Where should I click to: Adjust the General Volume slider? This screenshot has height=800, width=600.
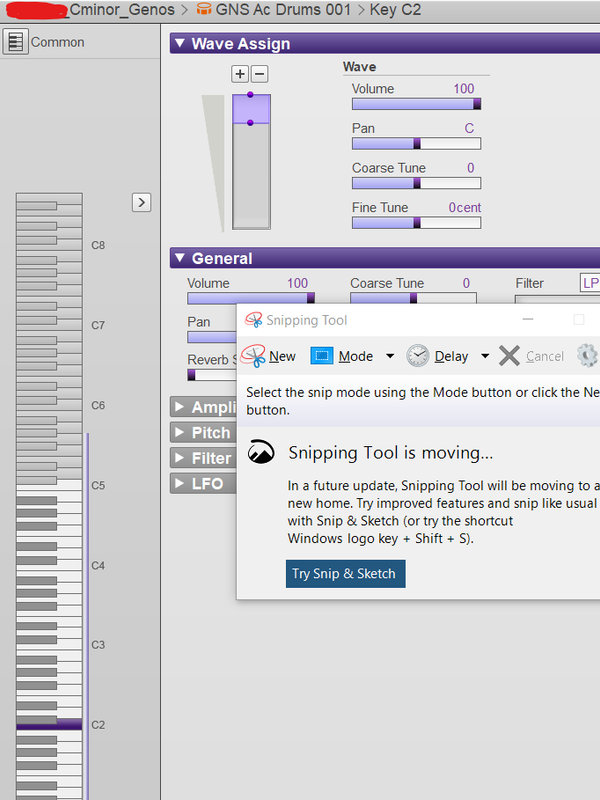251,298
